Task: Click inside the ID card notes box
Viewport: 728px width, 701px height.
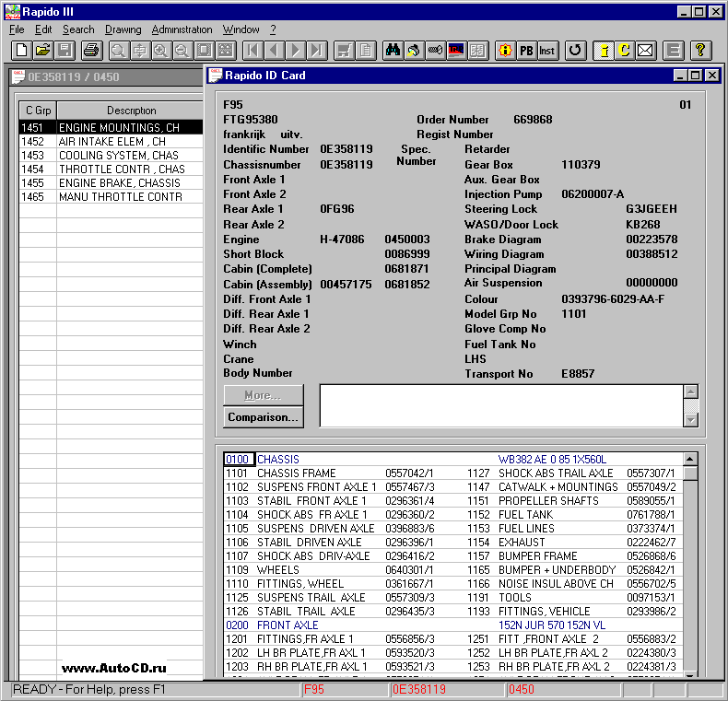Action: pos(501,405)
